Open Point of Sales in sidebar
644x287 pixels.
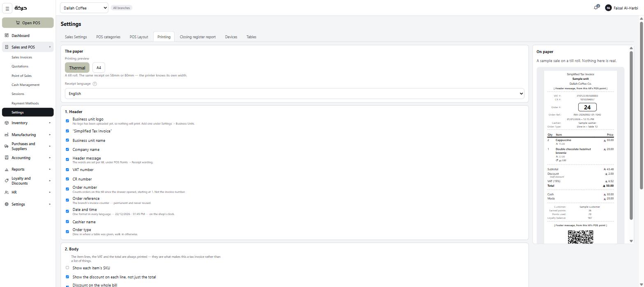coord(22,76)
